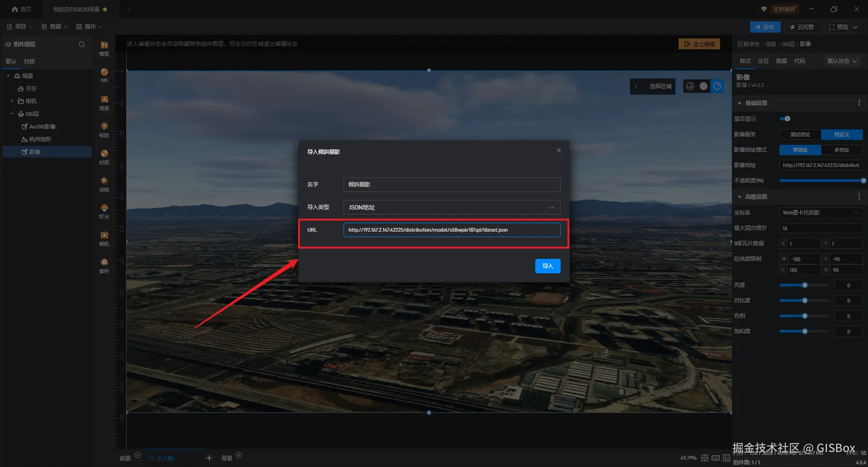The height and width of the screenshot is (467, 868).
Task: Click the diamond icon beside 定制服务
Action: pyautogui.click(x=764, y=9)
